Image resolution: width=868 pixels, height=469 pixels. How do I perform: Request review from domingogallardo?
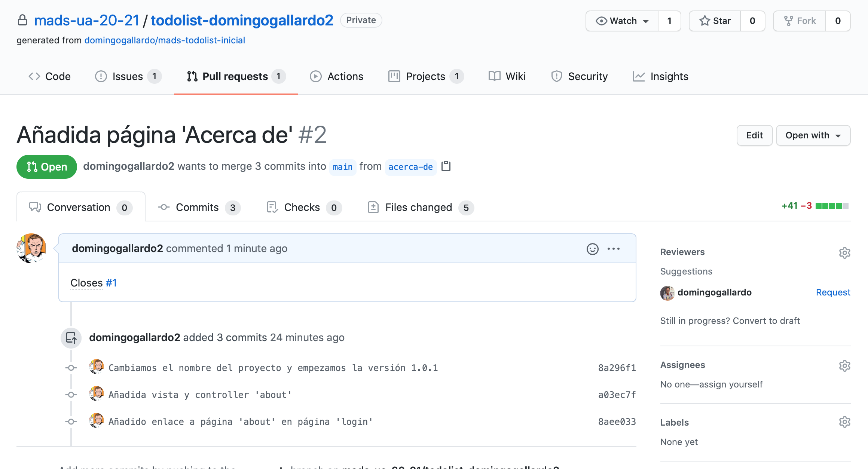pos(833,292)
